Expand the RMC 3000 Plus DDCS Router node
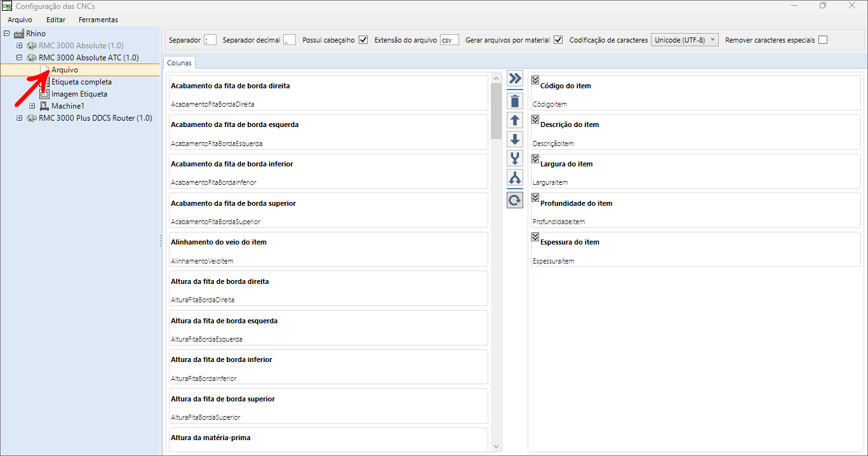Image resolution: width=868 pixels, height=456 pixels. pos(19,117)
